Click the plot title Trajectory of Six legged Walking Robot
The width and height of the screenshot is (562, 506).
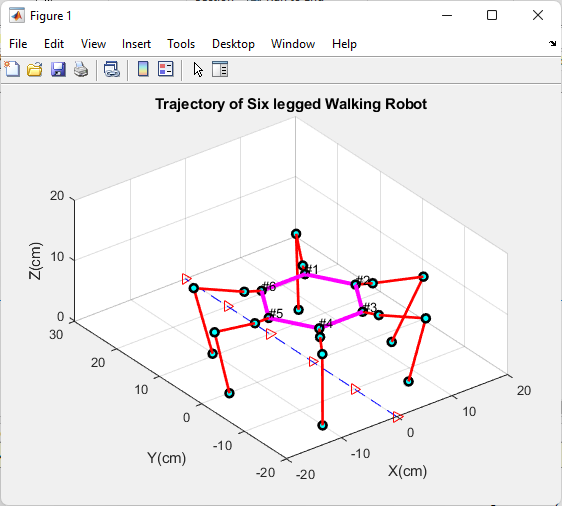(291, 104)
